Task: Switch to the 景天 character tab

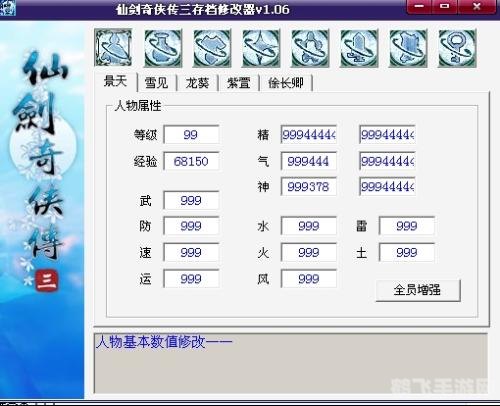Action: pyautogui.click(x=116, y=81)
